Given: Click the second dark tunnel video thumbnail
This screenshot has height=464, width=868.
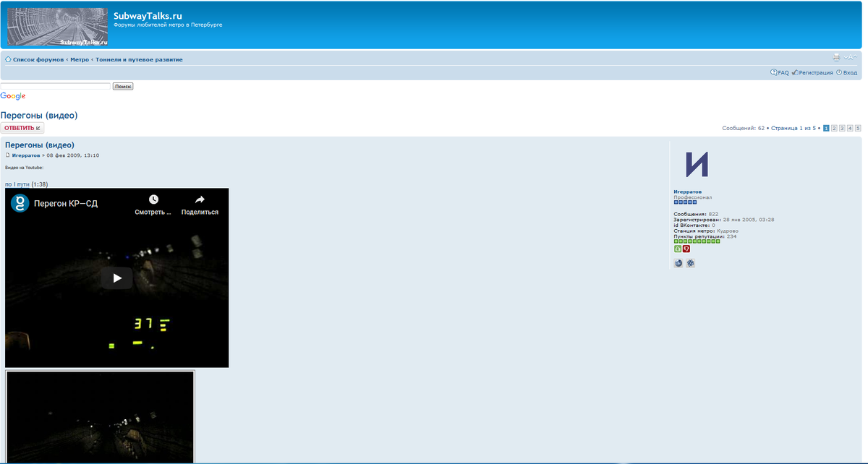Looking at the screenshot, I should tap(101, 417).
